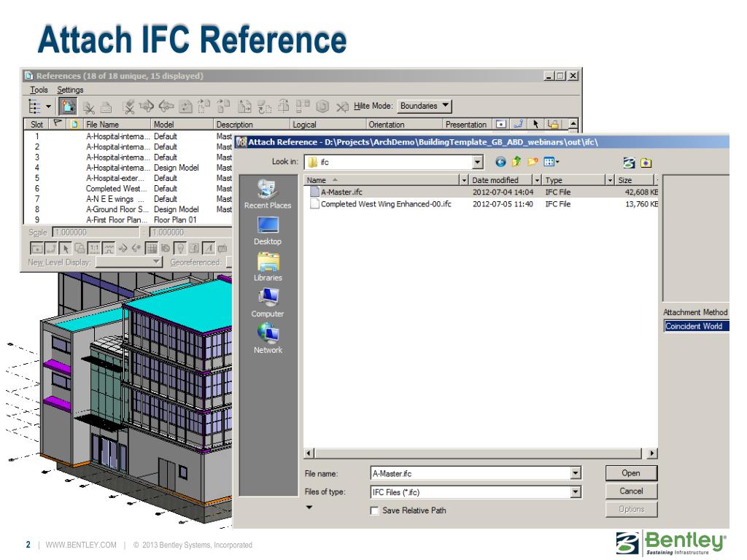
Task: Open the Tools menu in References
Action: (x=39, y=90)
